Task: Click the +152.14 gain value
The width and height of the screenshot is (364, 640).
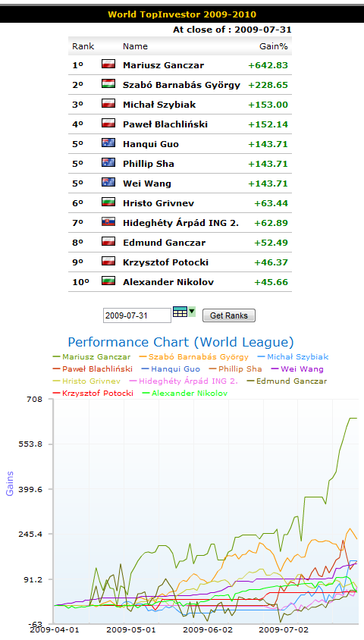Action: 268,124
